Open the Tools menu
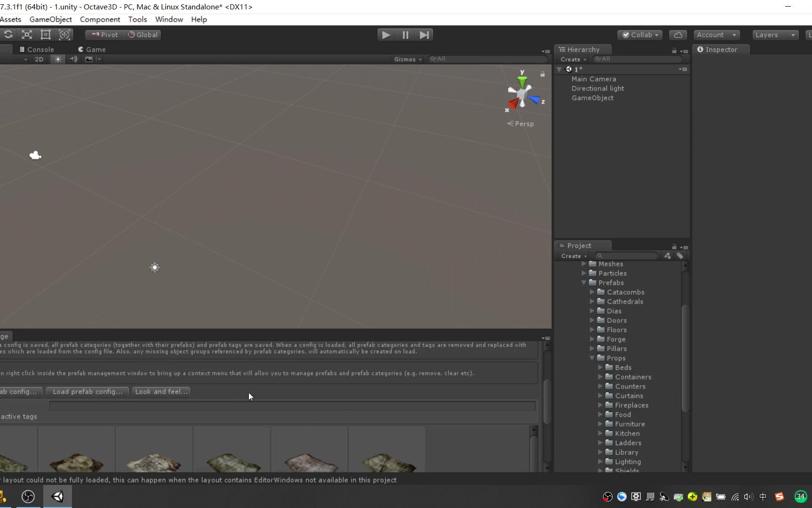812x508 pixels. pos(137,19)
